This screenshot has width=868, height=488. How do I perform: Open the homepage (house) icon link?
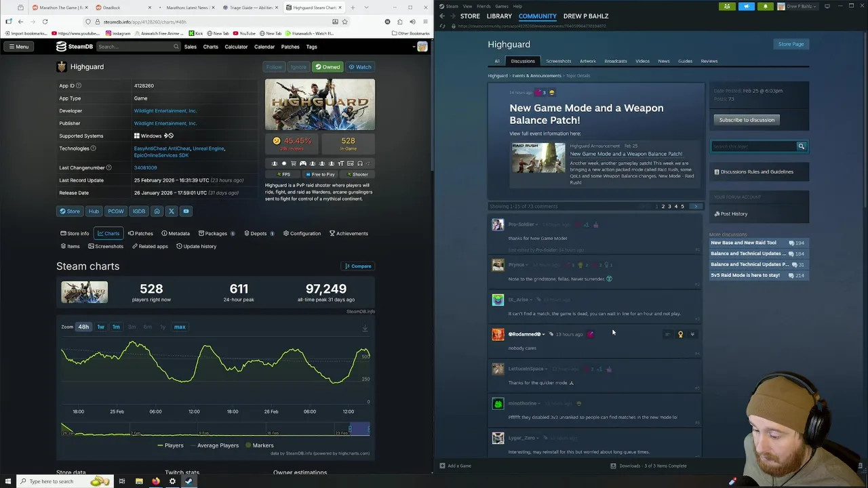tap(157, 211)
